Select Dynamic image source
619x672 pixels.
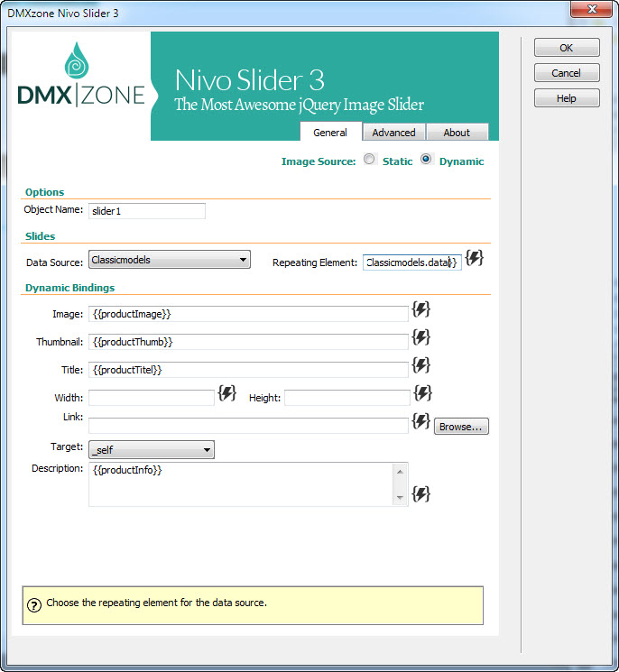click(426, 159)
